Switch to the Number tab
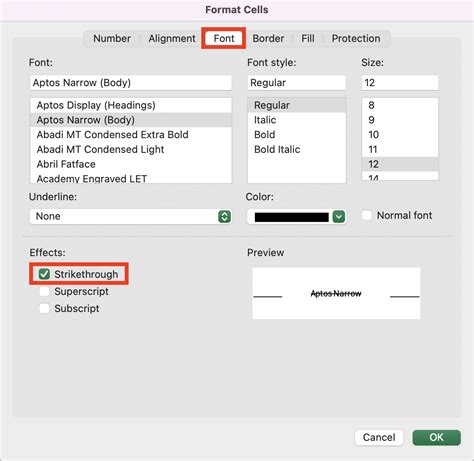The width and height of the screenshot is (474, 461). [x=112, y=39]
